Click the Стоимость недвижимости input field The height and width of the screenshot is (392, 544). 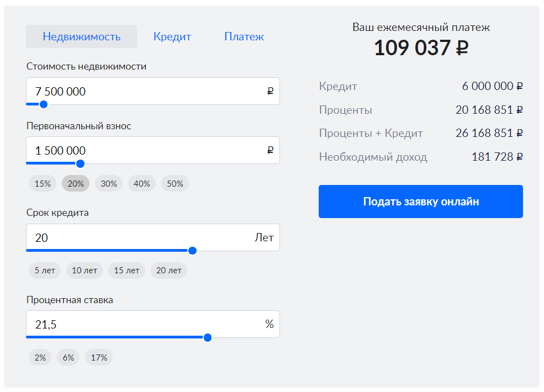pyautogui.click(x=146, y=92)
